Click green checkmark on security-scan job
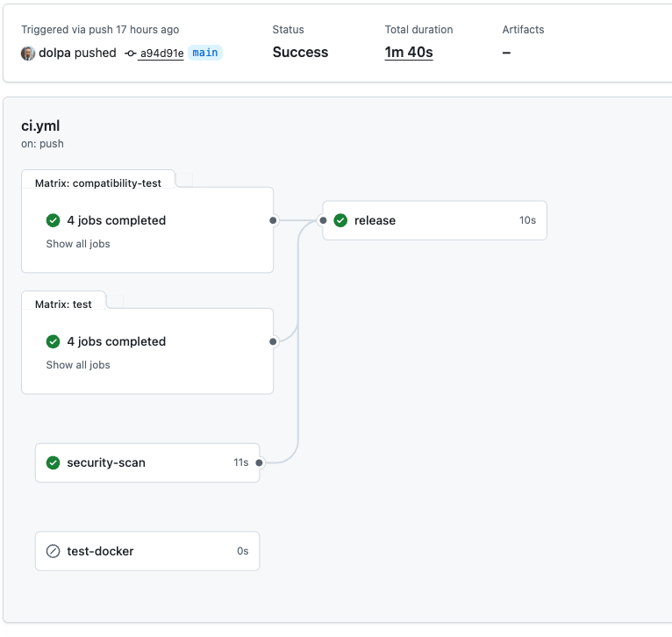 click(53, 462)
